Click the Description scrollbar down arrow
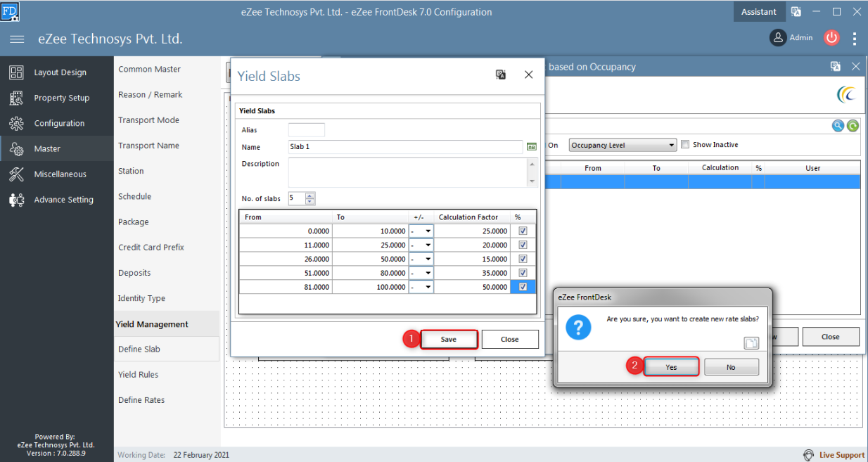Viewport: 868px width, 462px height. tap(532, 181)
